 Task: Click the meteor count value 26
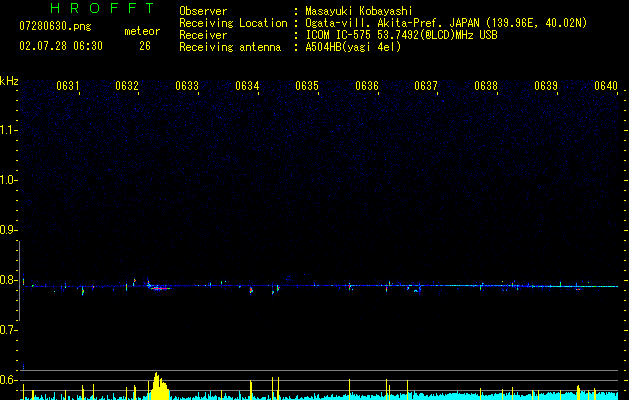pyautogui.click(x=145, y=46)
